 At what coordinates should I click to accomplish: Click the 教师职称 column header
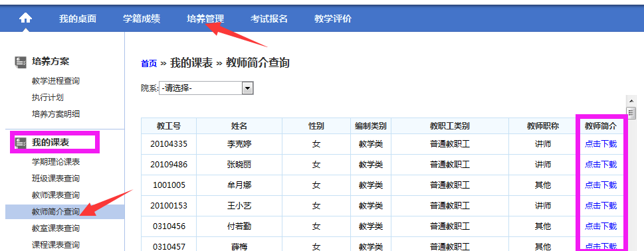543,126
